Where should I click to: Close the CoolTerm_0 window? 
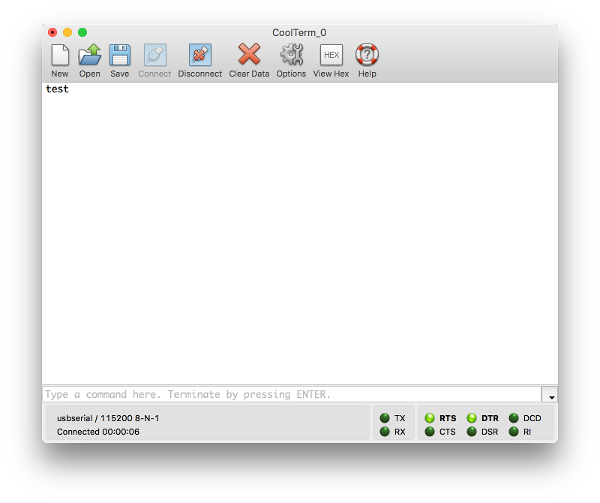[52, 33]
